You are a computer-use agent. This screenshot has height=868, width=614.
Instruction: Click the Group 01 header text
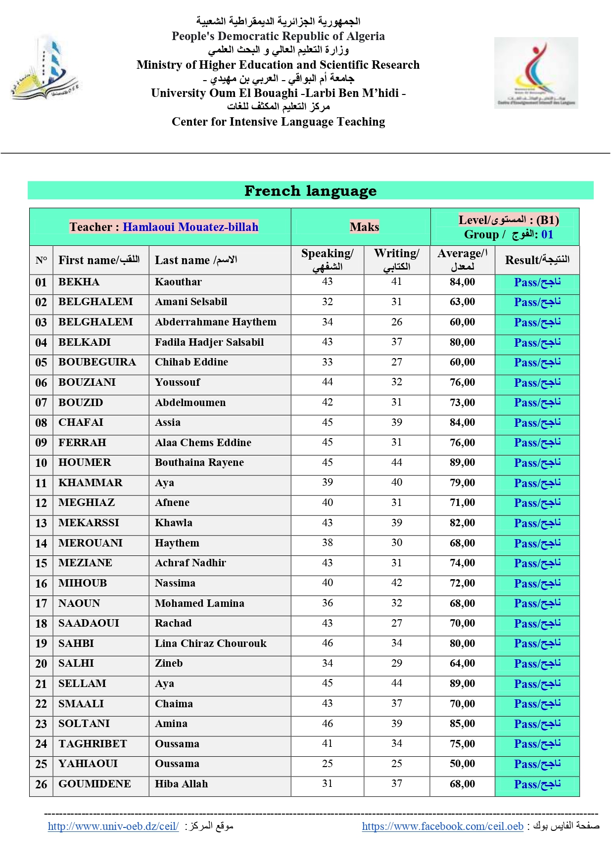[x=509, y=234]
